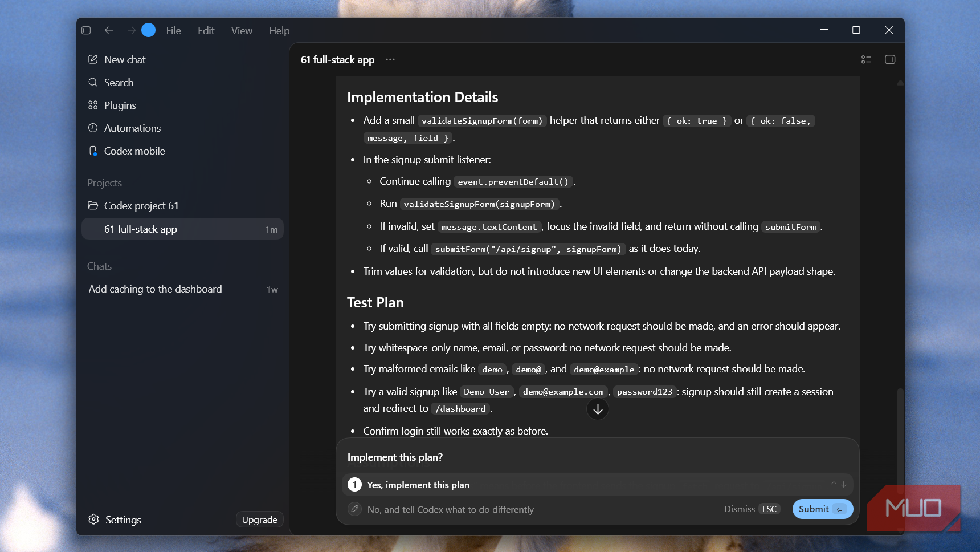
Task: Click the validateSignupForm(form) code snippet
Action: click(x=482, y=121)
